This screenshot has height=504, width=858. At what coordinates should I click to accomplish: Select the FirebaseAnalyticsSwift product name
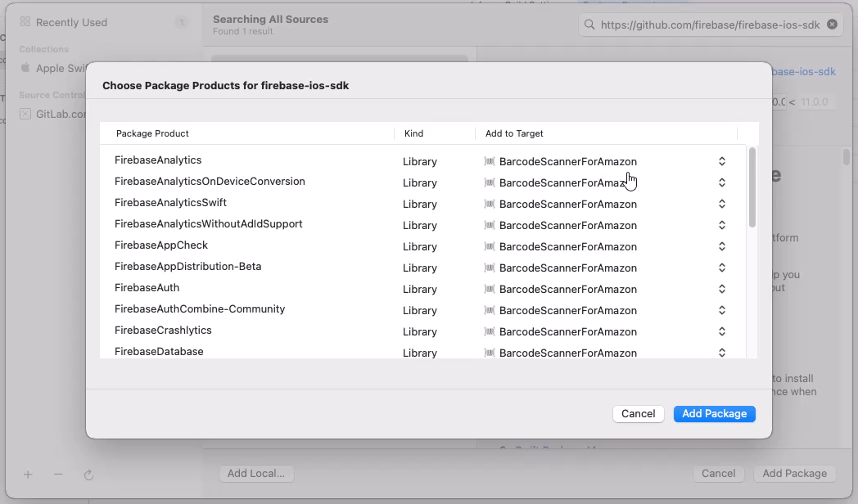[170, 203]
